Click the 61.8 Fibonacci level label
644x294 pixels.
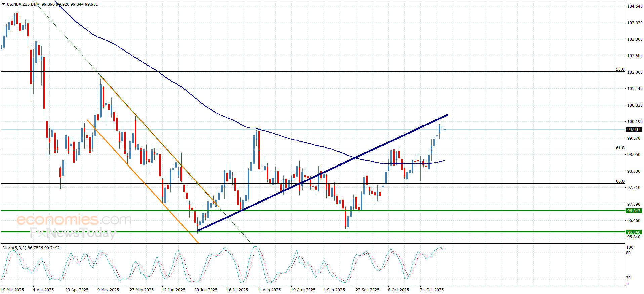[620, 148]
